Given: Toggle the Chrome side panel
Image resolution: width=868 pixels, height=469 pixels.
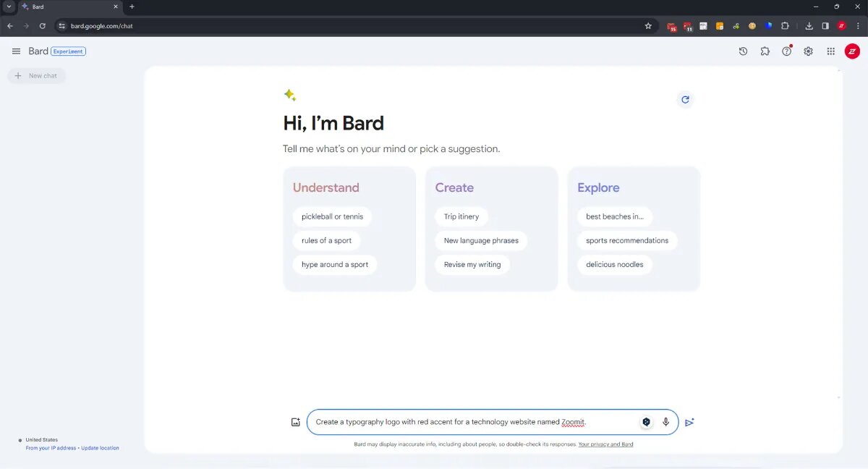Looking at the screenshot, I should (x=825, y=26).
